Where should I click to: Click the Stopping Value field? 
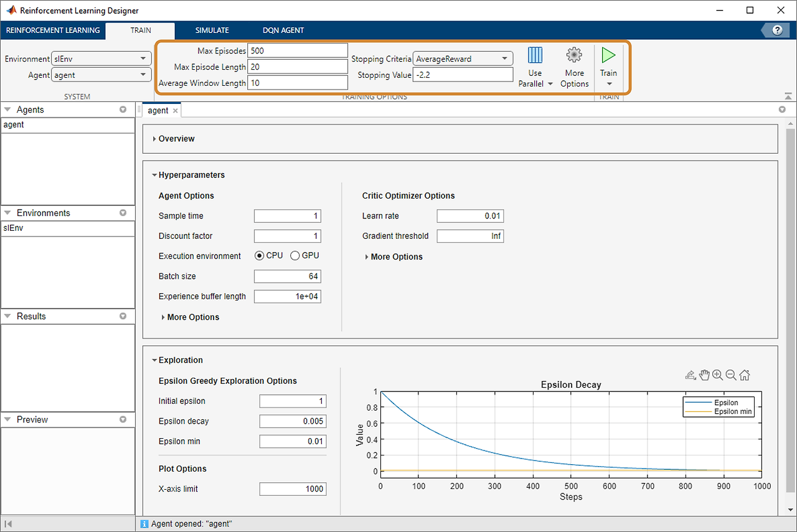463,75
